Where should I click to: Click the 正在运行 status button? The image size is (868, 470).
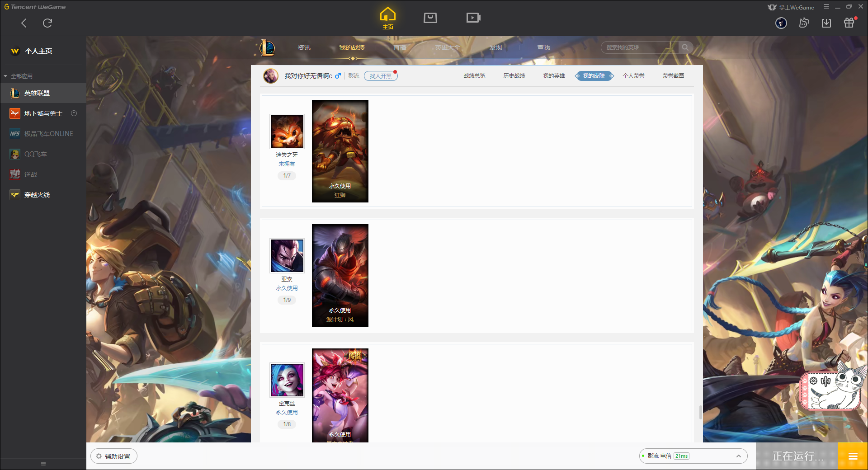click(x=797, y=456)
